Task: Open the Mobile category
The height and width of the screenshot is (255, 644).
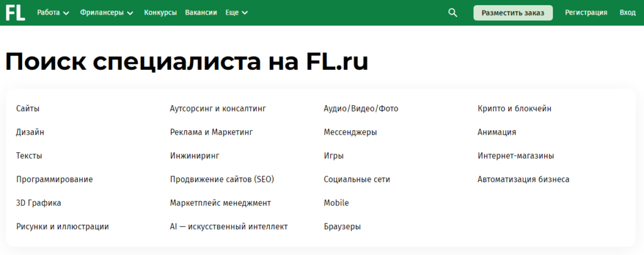Action: [x=336, y=203]
